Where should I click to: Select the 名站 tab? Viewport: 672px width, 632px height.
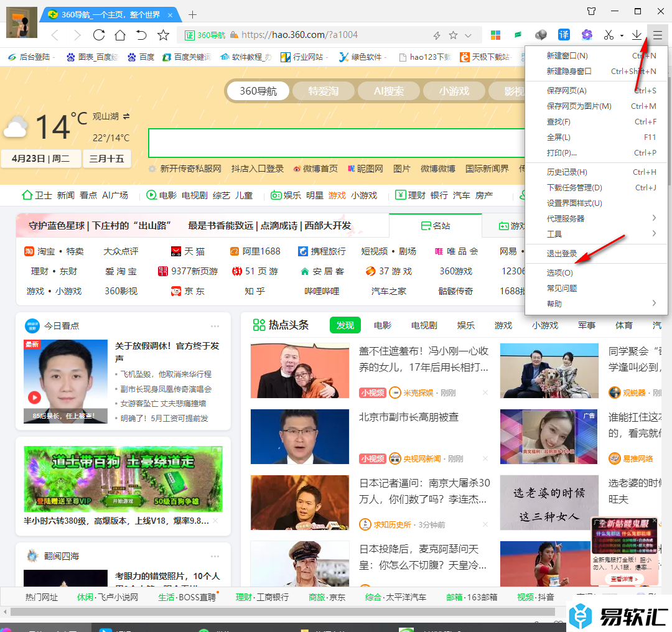(436, 226)
